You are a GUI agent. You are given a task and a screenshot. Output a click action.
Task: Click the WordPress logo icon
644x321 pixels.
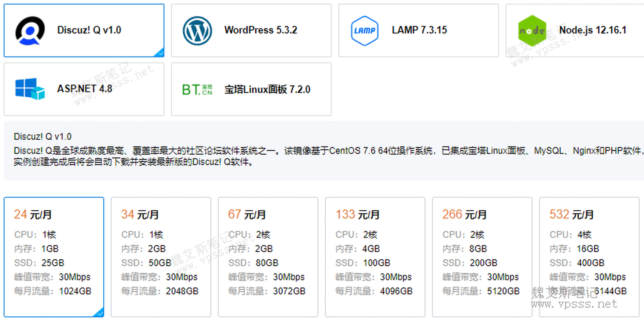[197, 31]
